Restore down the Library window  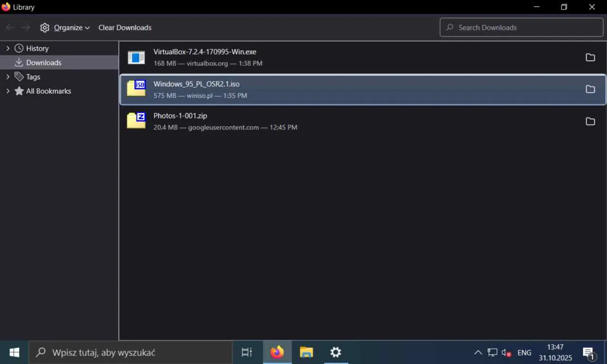(564, 7)
